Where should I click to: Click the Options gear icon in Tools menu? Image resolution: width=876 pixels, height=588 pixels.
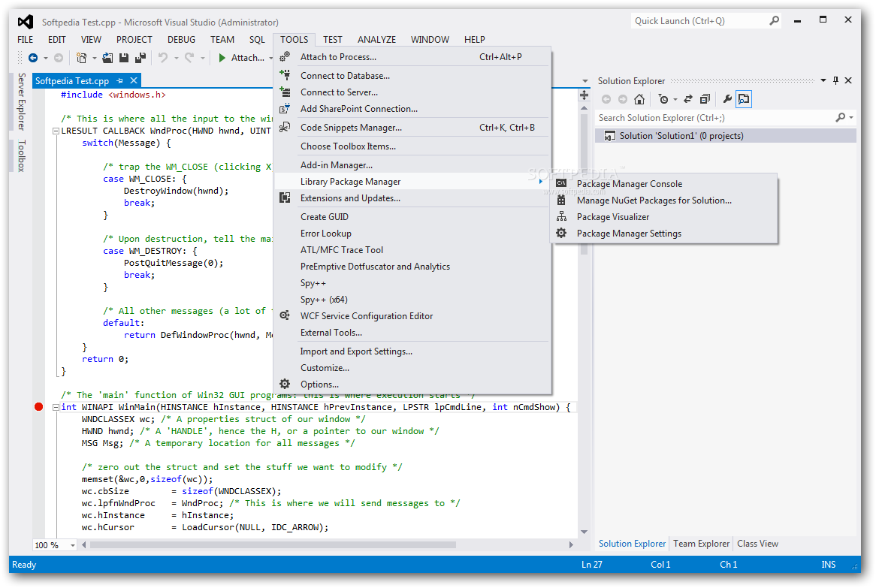point(285,384)
